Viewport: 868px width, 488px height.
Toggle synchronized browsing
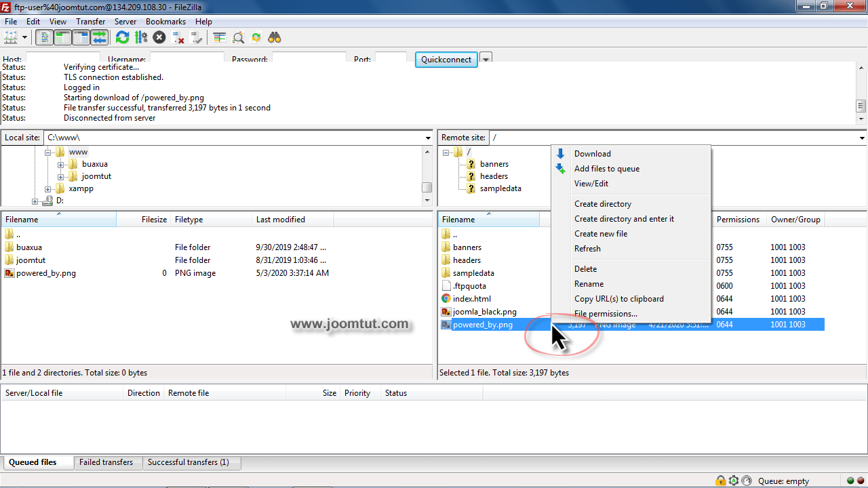click(x=256, y=37)
